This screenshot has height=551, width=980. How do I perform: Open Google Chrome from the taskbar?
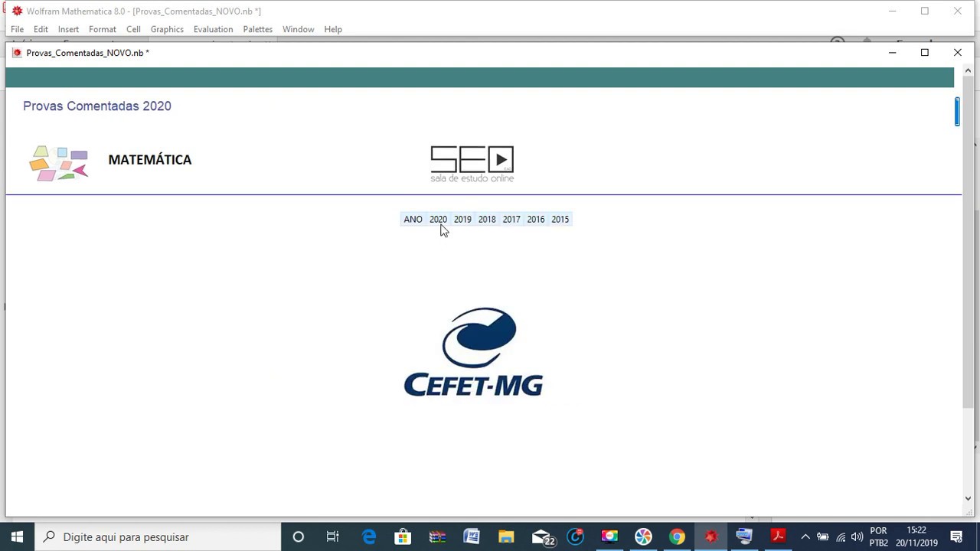(x=677, y=536)
